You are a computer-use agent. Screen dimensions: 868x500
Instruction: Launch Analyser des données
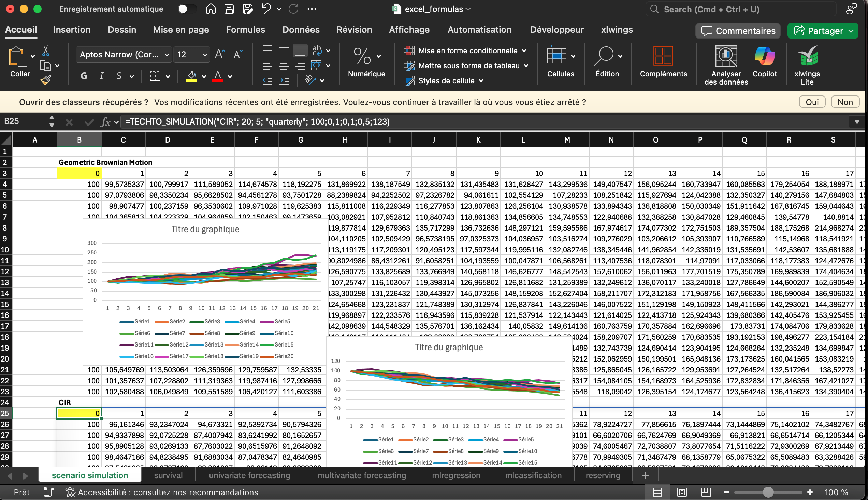(726, 65)
